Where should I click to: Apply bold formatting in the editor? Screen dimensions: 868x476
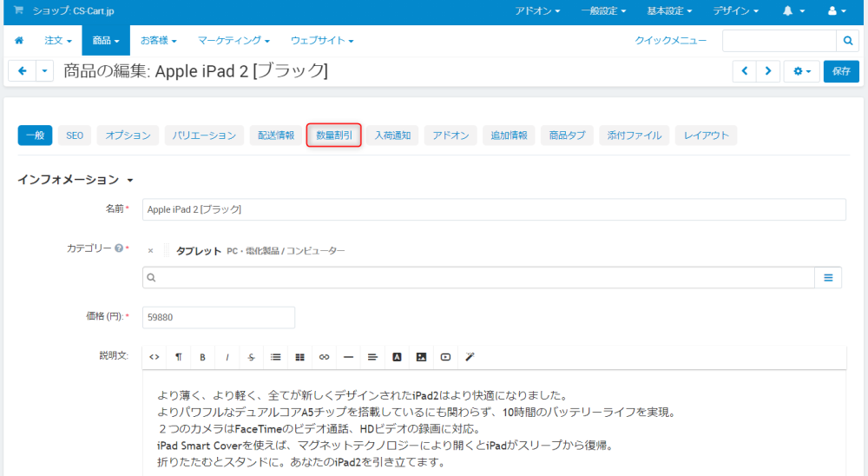point(202,357)
